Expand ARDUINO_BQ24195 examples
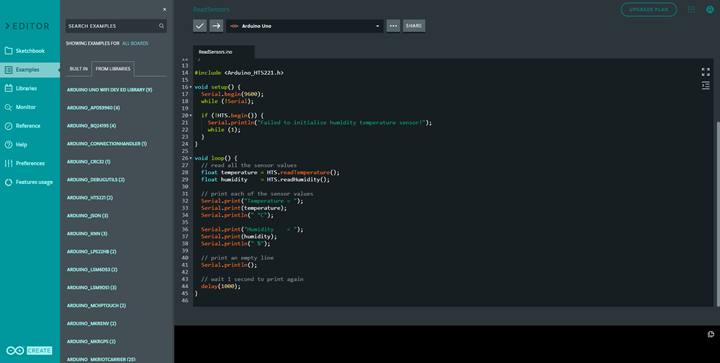Image resolution: width=720 pixels, height=363 pixels. pyautogui.click(x=91, y=126)
